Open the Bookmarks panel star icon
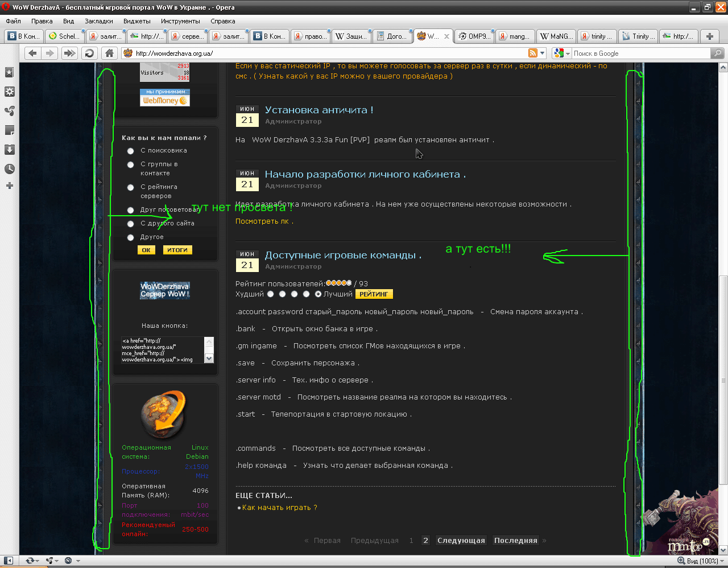 tap(9, 72)
